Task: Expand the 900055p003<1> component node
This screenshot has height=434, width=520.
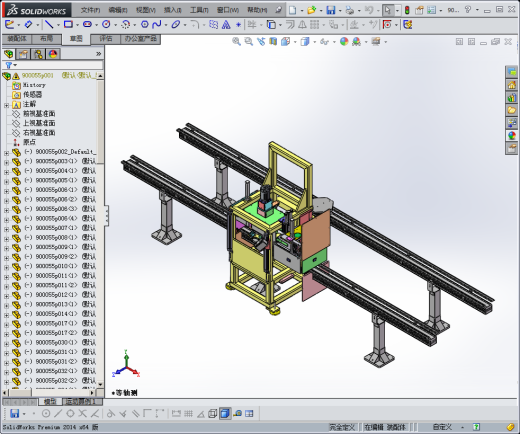Action: [6, 162]
